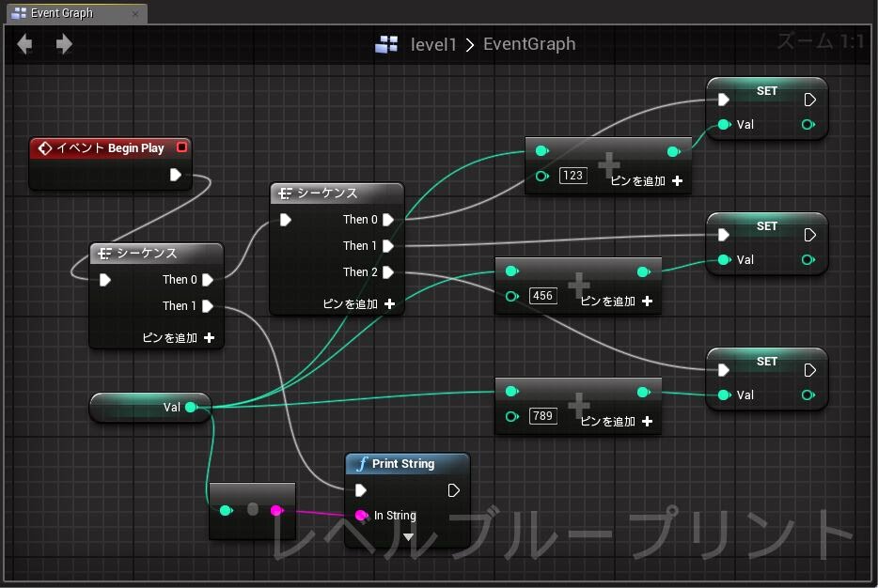This screenshot has width=878, height=588.
Task: Click the 789 value input field
Action: coord(542,416)
